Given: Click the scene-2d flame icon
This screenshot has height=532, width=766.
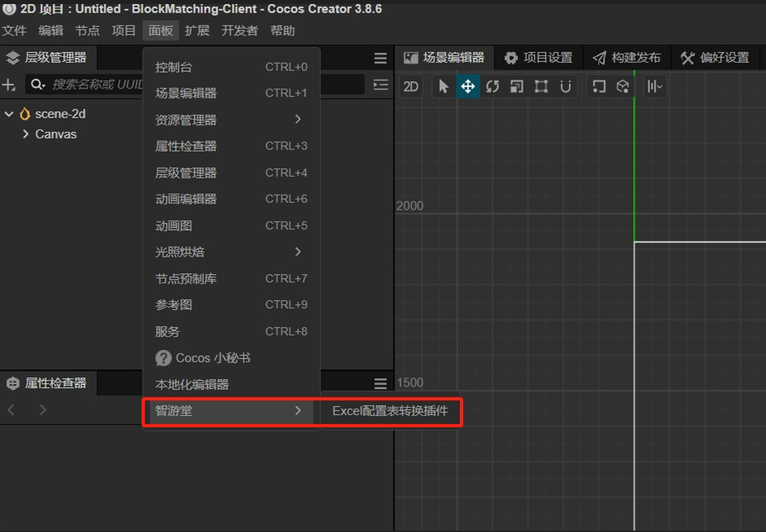Looking at the screenshot, I should (24, 114).
